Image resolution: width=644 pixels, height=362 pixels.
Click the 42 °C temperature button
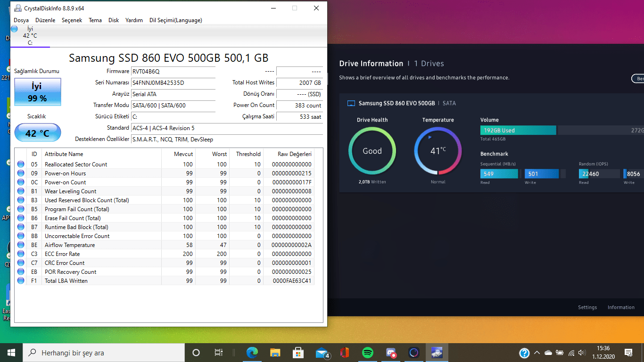point(38,133)
